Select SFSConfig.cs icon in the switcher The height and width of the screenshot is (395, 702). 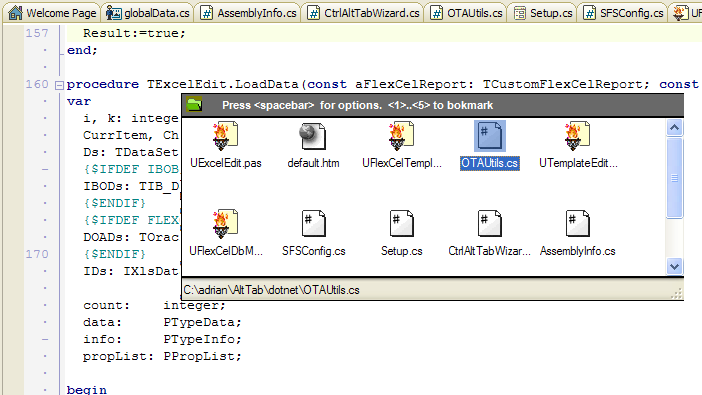point(313,223)
